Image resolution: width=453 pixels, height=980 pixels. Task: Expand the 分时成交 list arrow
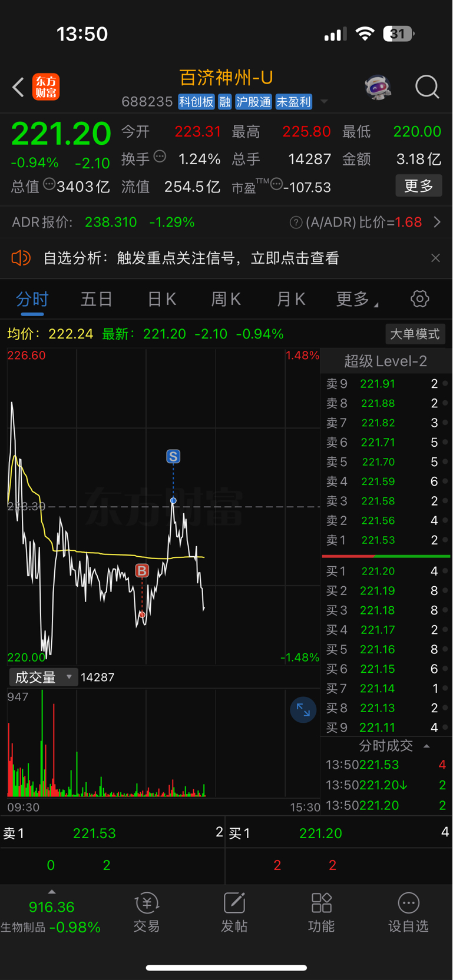pyautogui.click(x=426, y=746)
